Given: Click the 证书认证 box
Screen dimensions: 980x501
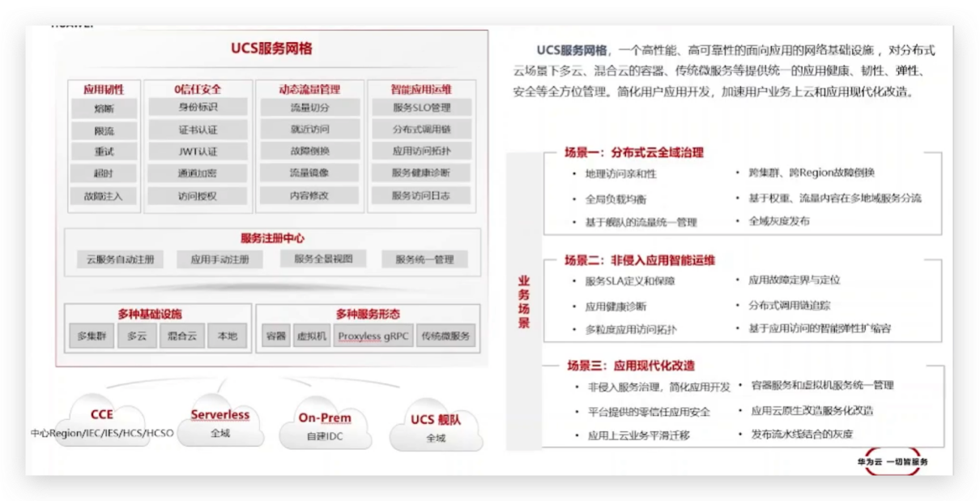Looking at the screenshot, I should point(198,130).
